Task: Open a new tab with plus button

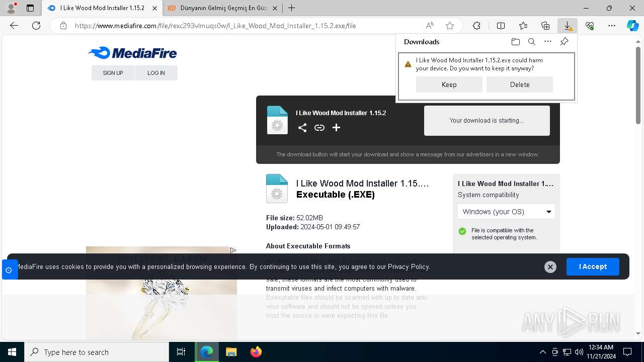Action: coord(291,8)
